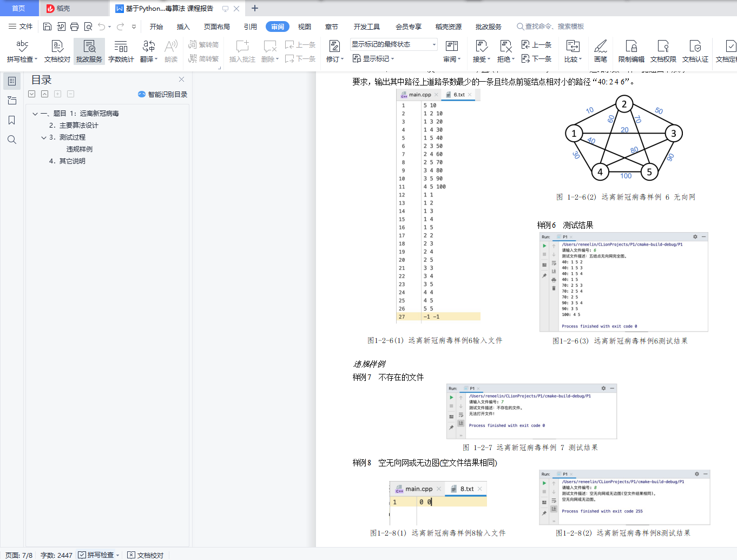Click 简转繁 conversion button

point(203,59)
